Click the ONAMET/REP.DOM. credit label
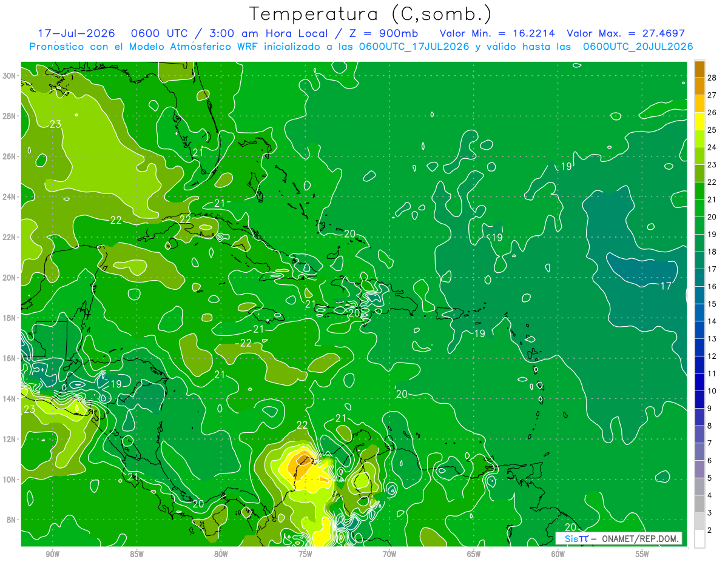Viewport: 728px width, 562px height. pos(640,538)
